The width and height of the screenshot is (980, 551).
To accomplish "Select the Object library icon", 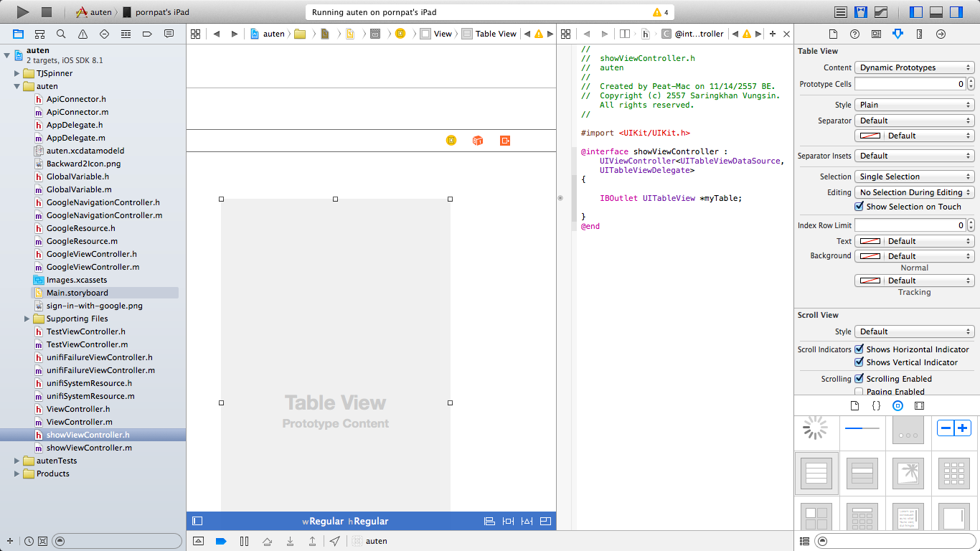I will click(897, 405).
